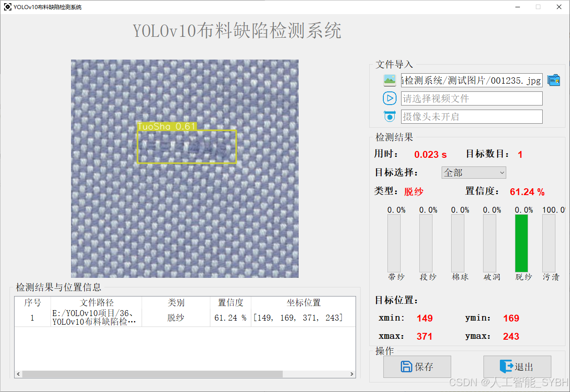Minimize the YOLOv10 window
Image resolution: width=570 pixels, height=392 pixels.
518,7
